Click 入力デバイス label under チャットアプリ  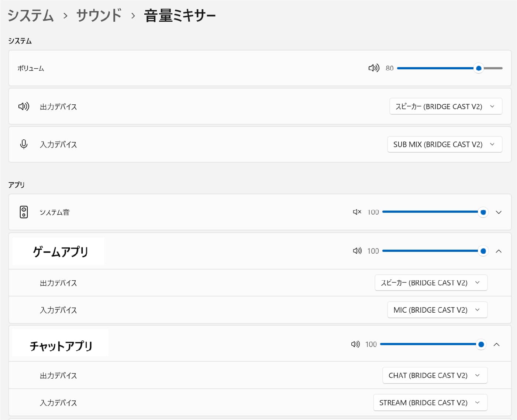point(58,403)
